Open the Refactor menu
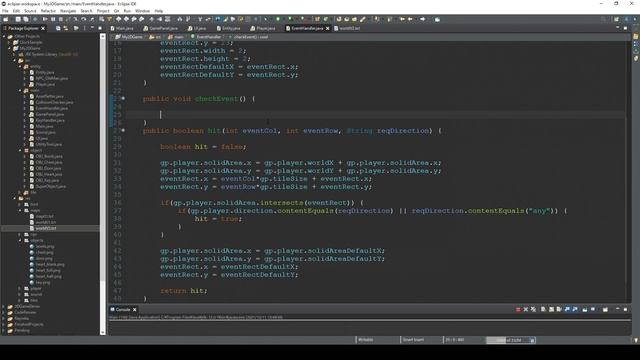The height and width of the screenshot is (360, 640). point(48,11)
